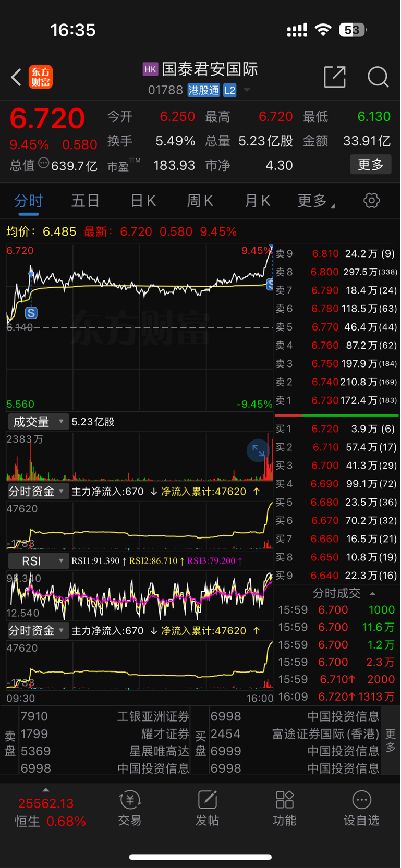The image size is (401, 868).
Task: Tap buyer broker 富途证券国际(香港)
Action: pos(325,734)
